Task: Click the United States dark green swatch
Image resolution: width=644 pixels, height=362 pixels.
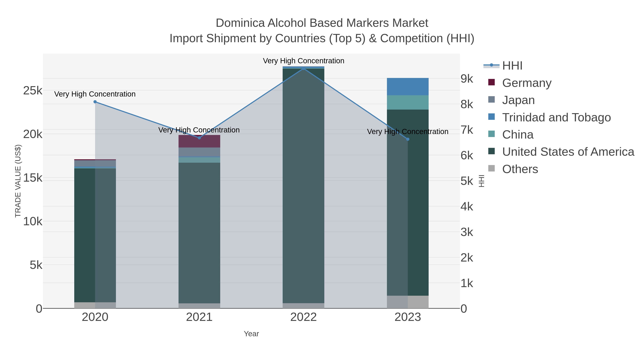Action: 492,151
